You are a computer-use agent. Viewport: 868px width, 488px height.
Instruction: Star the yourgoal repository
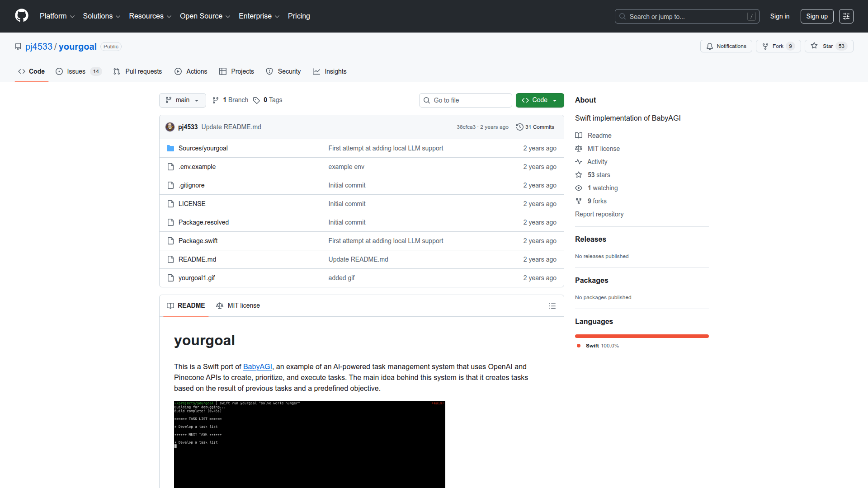(x=828, y=46)
